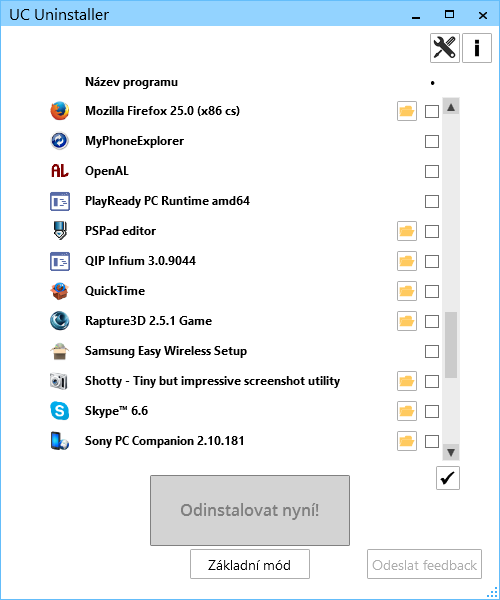Click the Odeslat feedback button
The width and height of the screenshot is (500, 600).
pyautogui.click(x=424, y=564)
